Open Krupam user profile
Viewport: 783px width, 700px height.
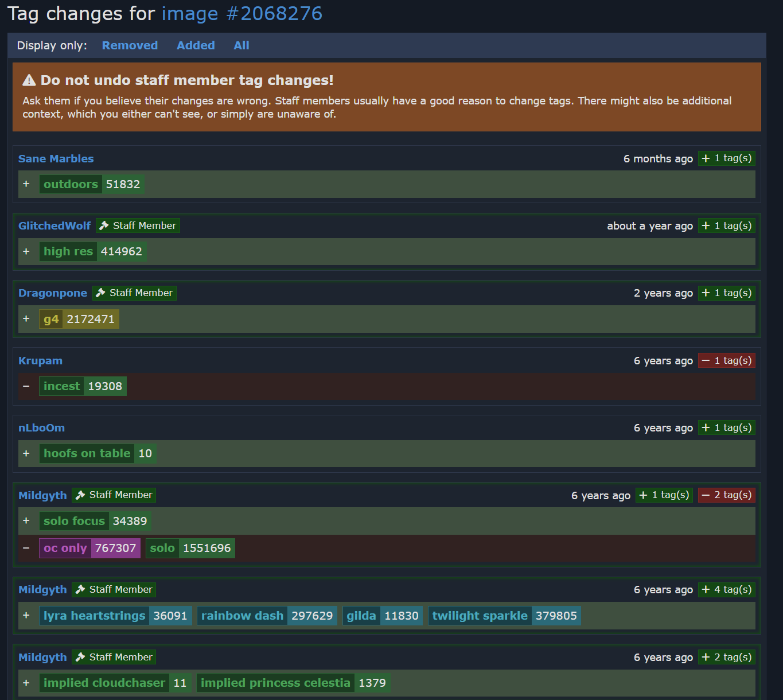pyautogui.click(x=40, y=361)
